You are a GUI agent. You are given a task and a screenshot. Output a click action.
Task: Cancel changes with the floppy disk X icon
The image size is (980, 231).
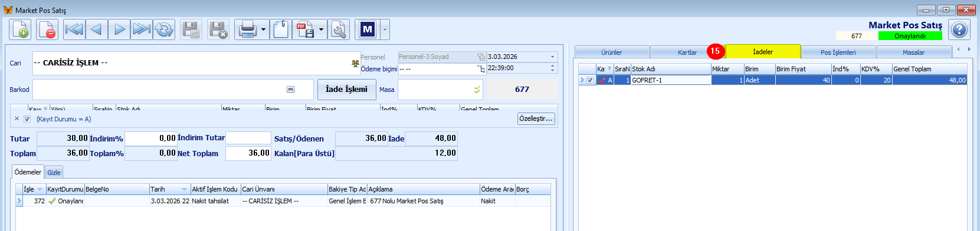coord(218,29)
